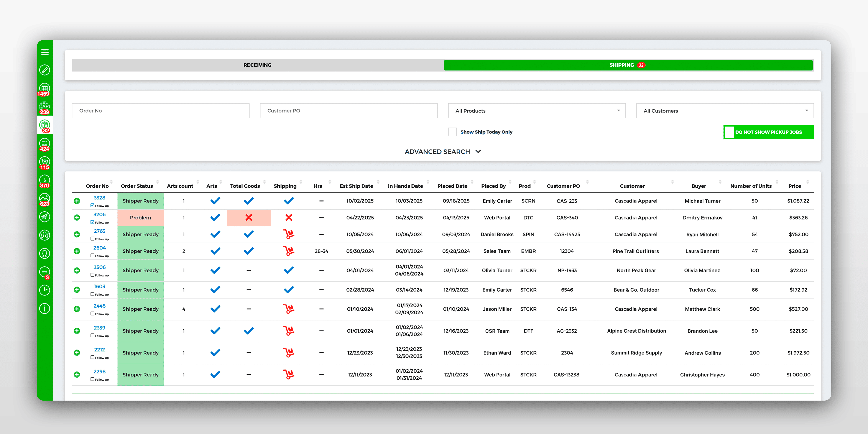
Task: Open the hamburger menu icon
Action: pos(45,52)
